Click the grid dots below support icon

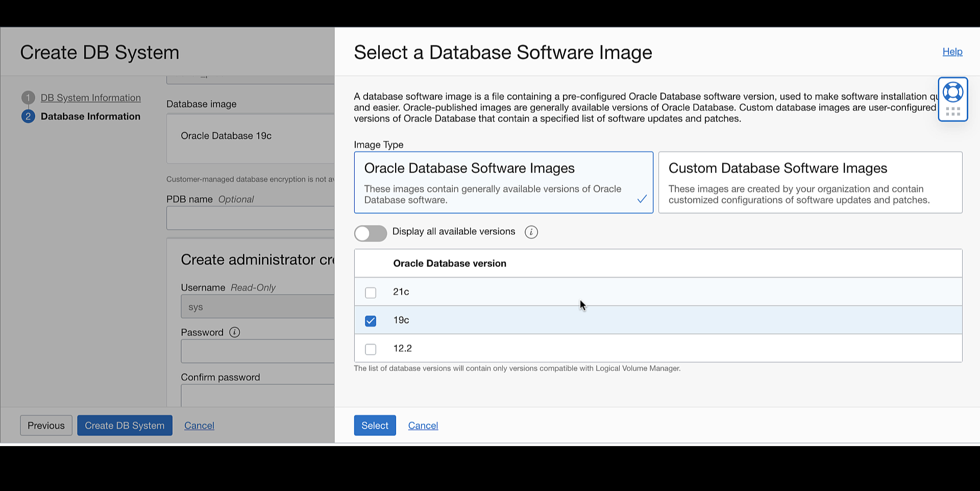pyautogui.click(x=952, y=111)
